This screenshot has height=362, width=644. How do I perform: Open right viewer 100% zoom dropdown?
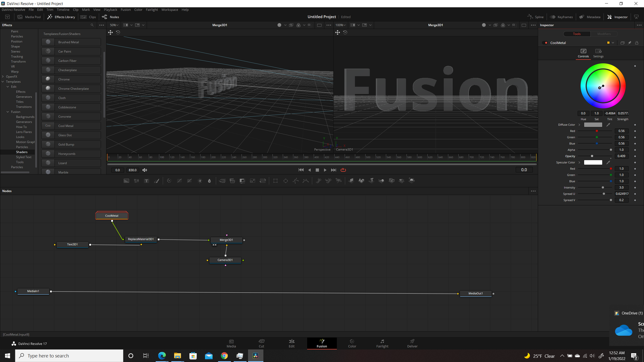point(340,25)
